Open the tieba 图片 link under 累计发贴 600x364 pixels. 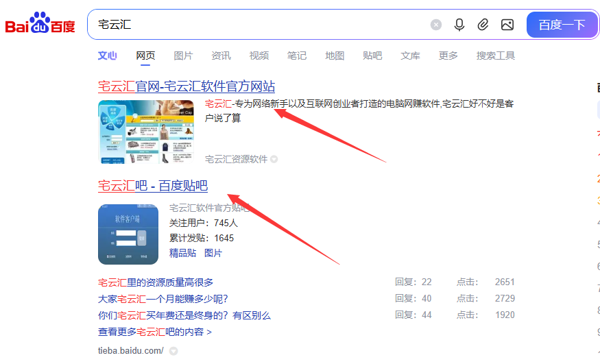click(213, 253)
